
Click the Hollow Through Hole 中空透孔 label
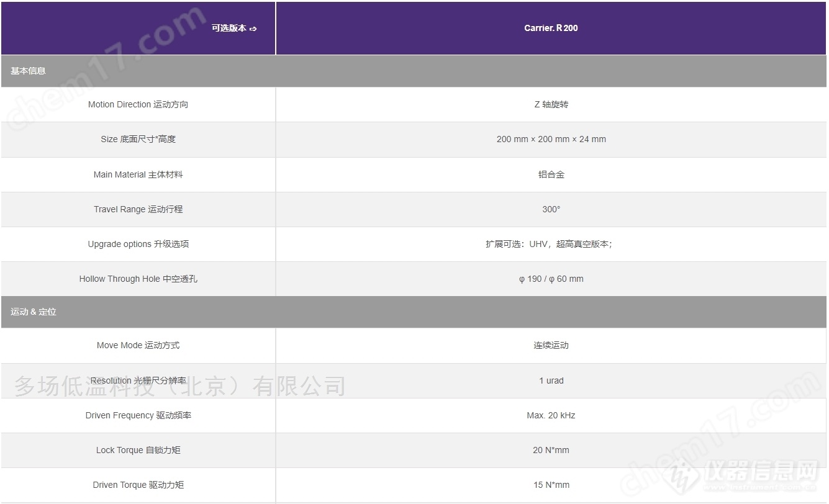[138, 279]
